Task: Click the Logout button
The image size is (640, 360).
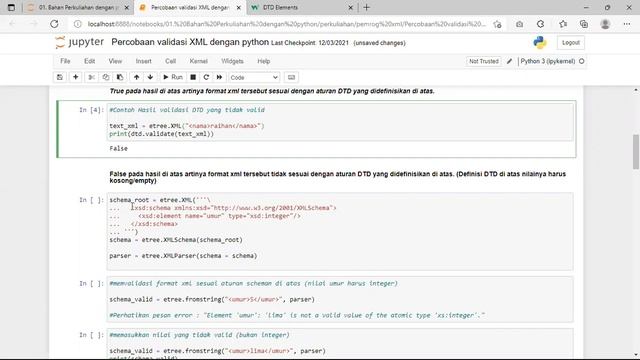Action: pos(571,42)
